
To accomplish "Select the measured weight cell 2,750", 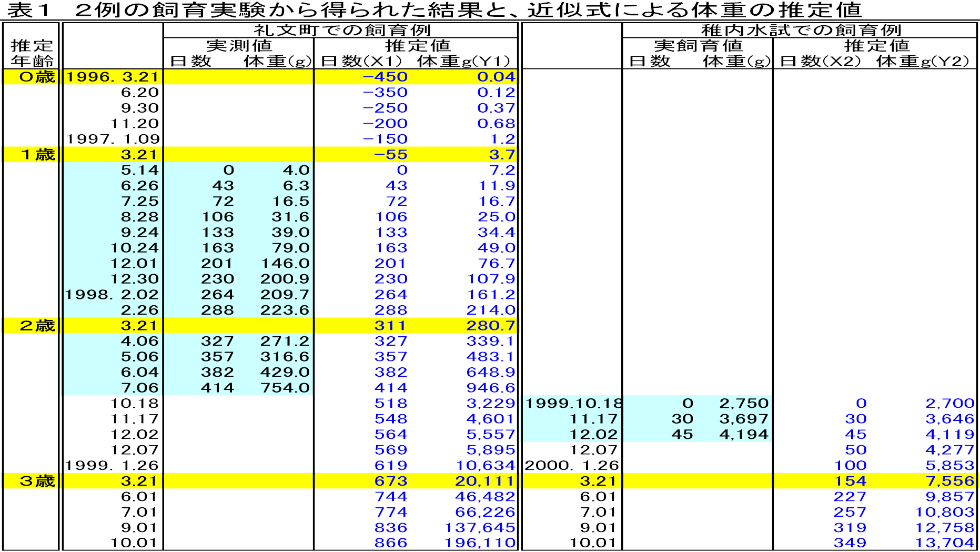I will pos(744,404).
